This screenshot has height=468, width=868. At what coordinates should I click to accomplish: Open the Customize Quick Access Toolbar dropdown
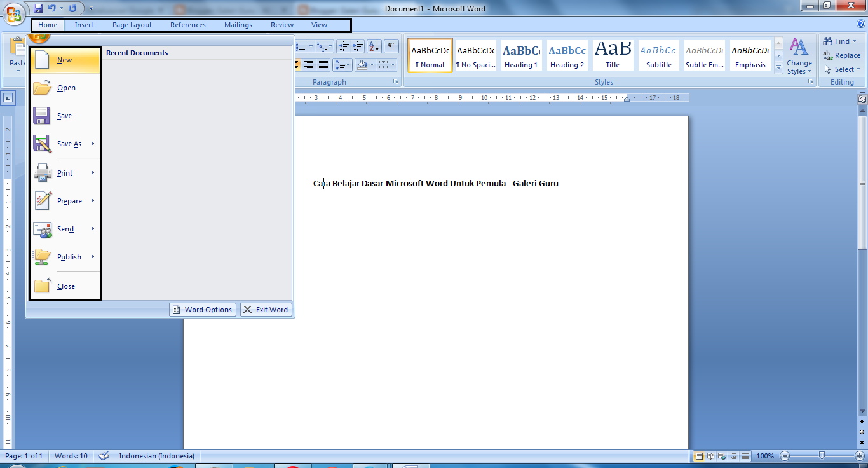[91, 8]
